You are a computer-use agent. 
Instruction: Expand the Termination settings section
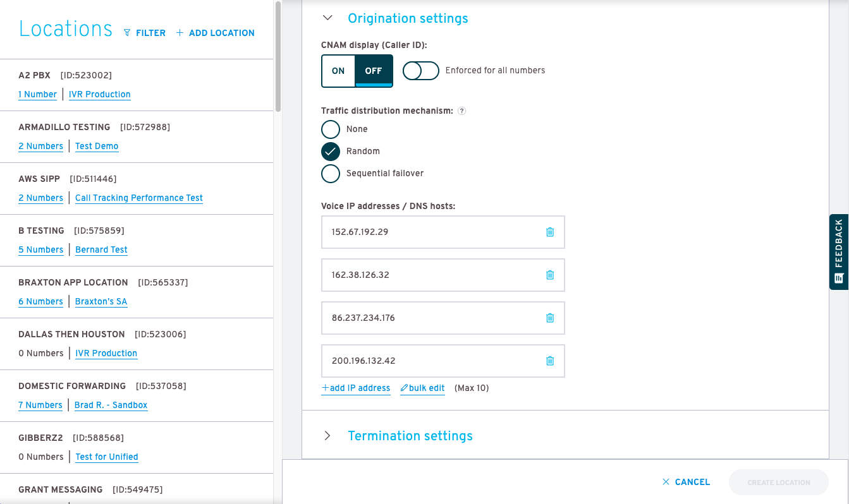coord(327,436)
